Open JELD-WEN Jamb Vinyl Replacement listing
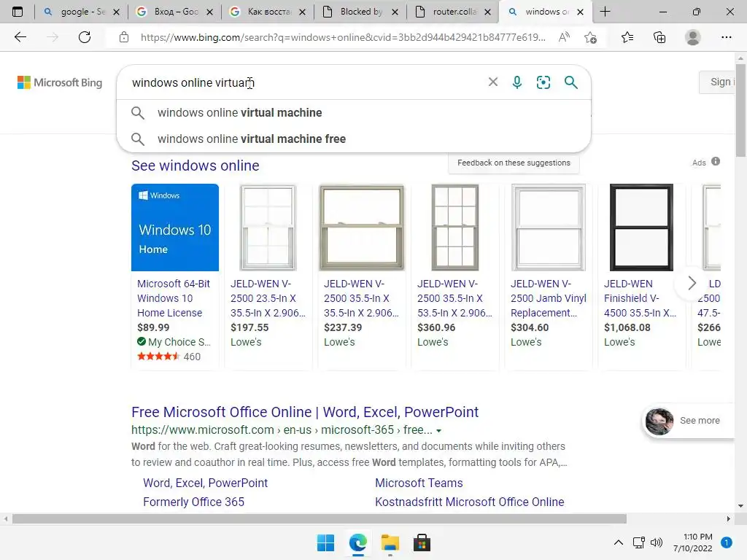Image resolution: width=747 pixels, height=560 pixels. click(x=549, y=298)
